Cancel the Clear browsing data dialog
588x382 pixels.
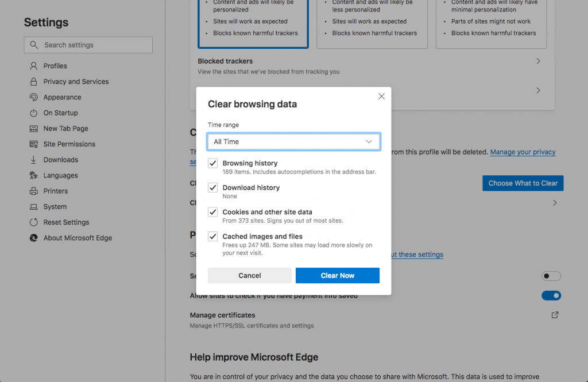click(250, 275)
